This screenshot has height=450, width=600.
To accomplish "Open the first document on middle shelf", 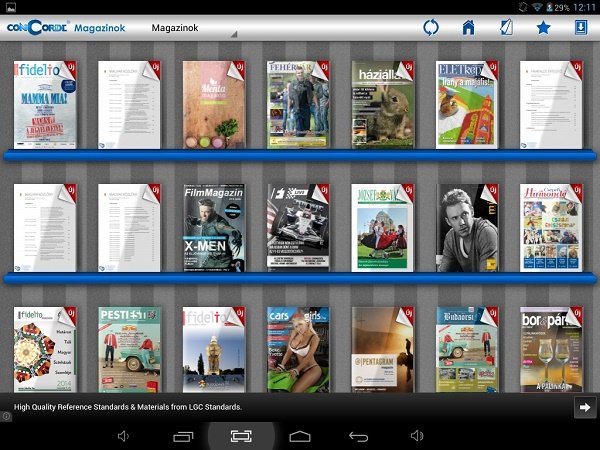I will pyautogui.click(x=45, y=228).
